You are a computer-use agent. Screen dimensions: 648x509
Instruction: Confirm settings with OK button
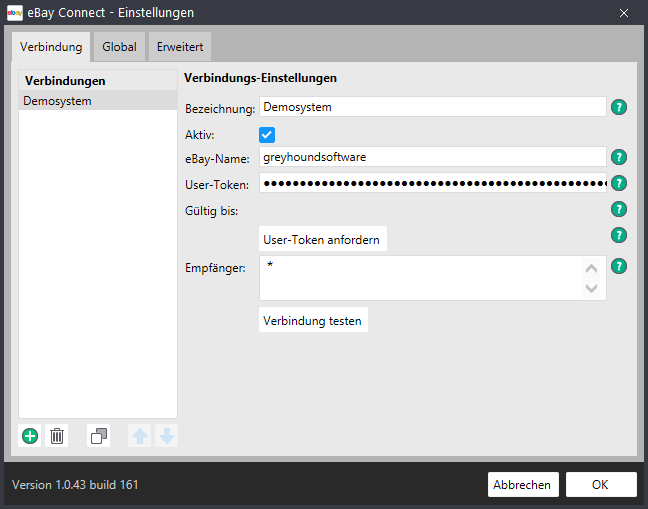click(x=601, y=485)
